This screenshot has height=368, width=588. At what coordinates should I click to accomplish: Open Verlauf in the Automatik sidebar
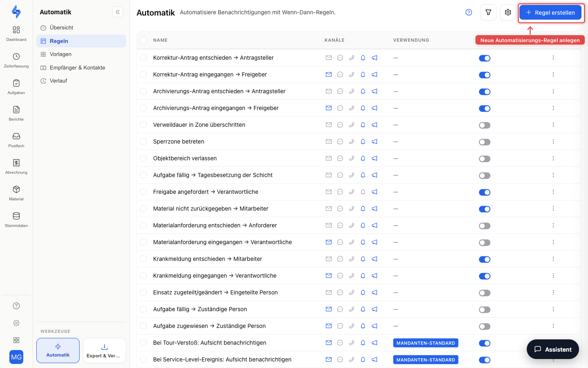click(81, 81)
